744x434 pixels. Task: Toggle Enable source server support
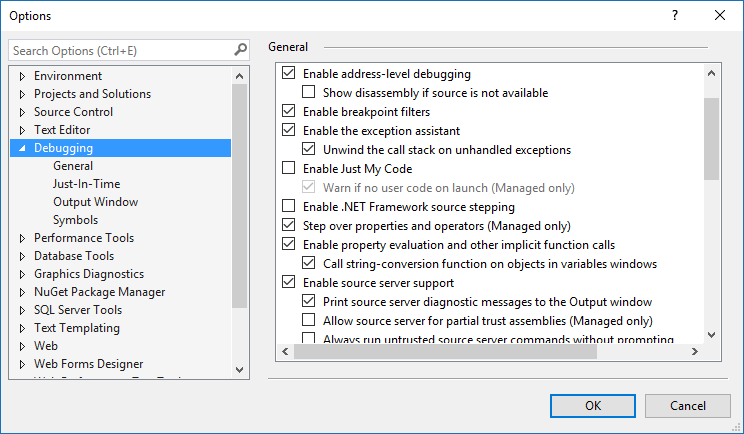click(x=290, y=283)
